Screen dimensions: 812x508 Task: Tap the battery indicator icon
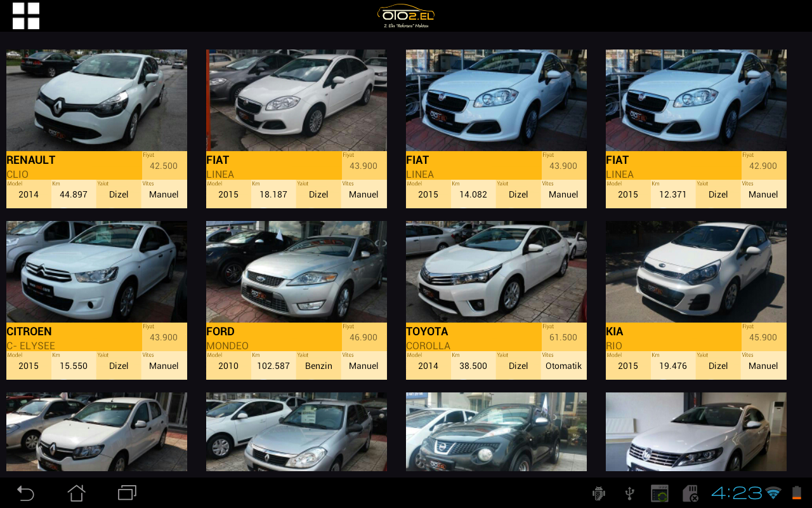[796, 493]
